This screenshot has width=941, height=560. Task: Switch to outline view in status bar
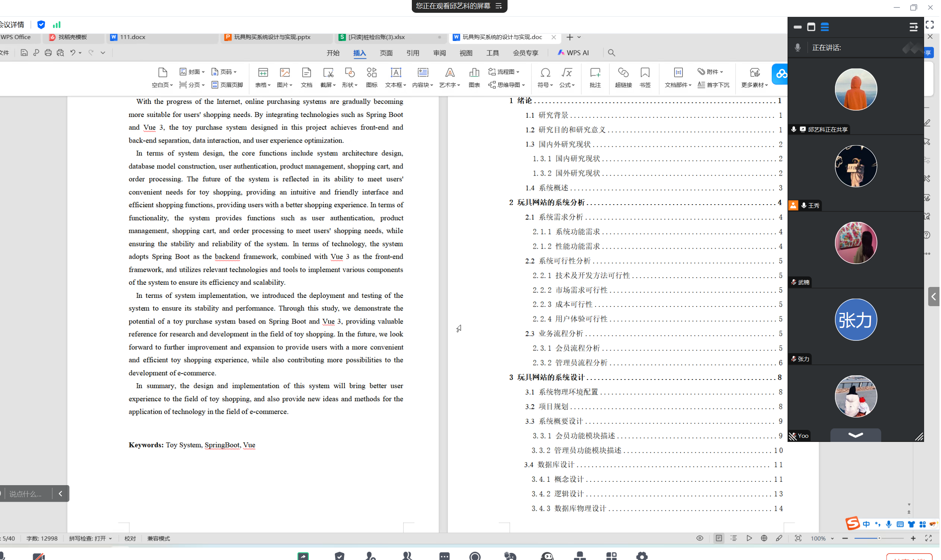[x=733, y=539]
